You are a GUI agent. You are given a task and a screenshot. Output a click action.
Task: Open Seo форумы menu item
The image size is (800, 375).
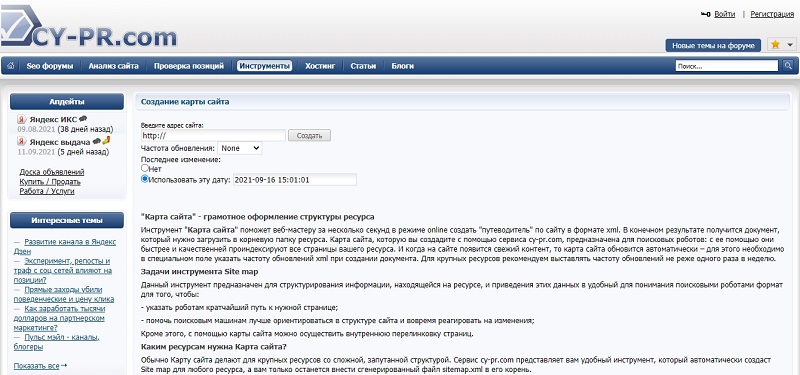tap(49, 66)
